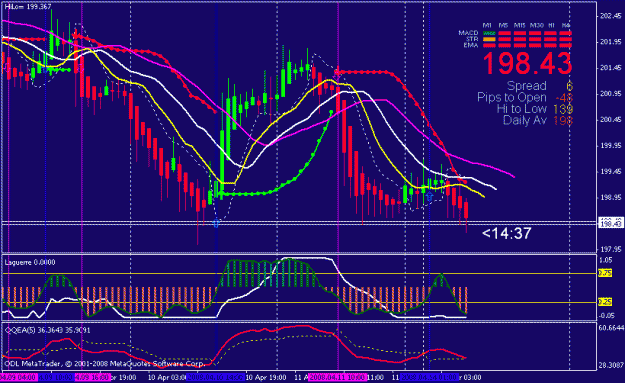Click the EMA row label
This screenshot has height=383, width=625.
point(471,45)
